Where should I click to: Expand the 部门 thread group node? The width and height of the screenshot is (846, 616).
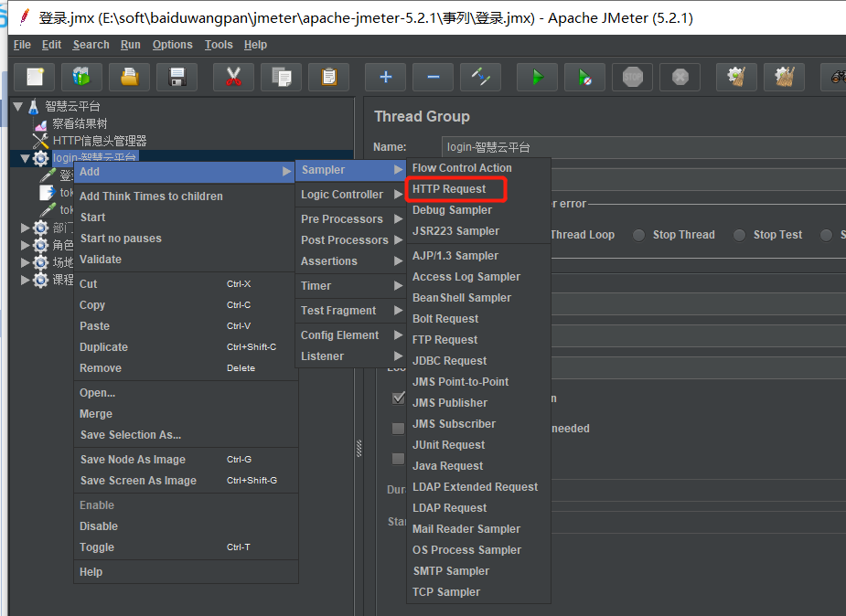point(25,228)
